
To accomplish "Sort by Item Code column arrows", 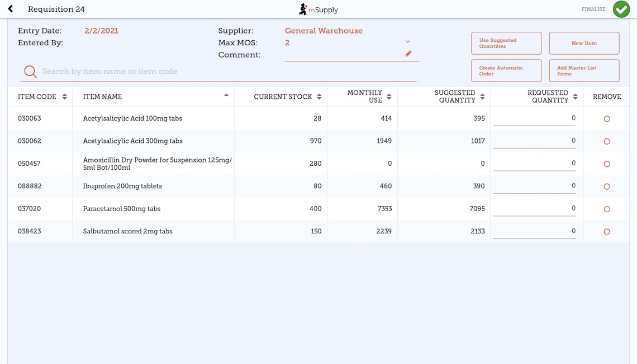I will pyautogui.click(x=65, y=97).
